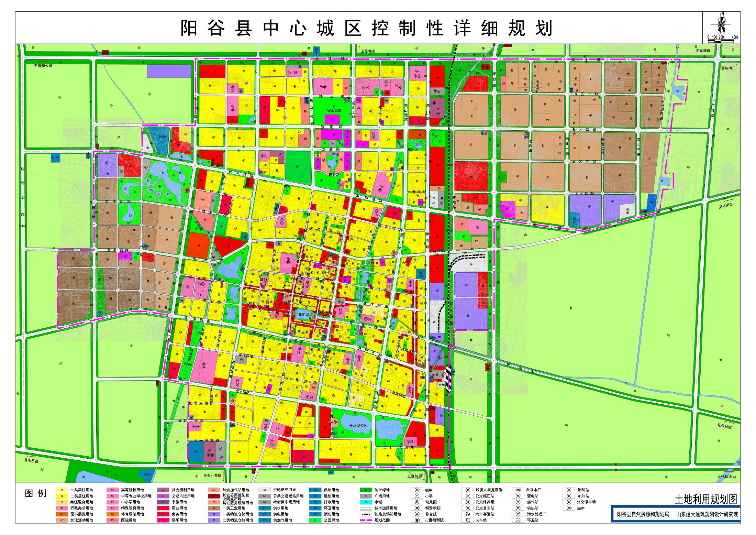Click the 谷山公园 park label
The height and width of the screenshot is (535, 756).
334,111
